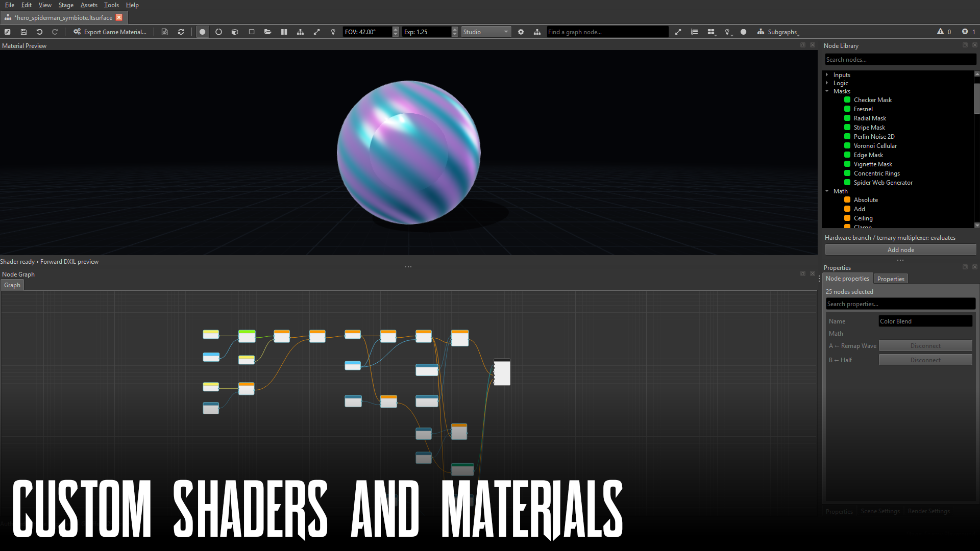Click the expand preview arrows icon
980x551 pixels.
point(316,32)
